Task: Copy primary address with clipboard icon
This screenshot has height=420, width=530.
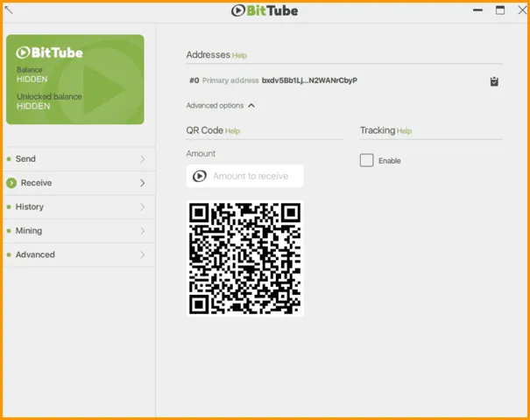Action: [x=494, y=81]
